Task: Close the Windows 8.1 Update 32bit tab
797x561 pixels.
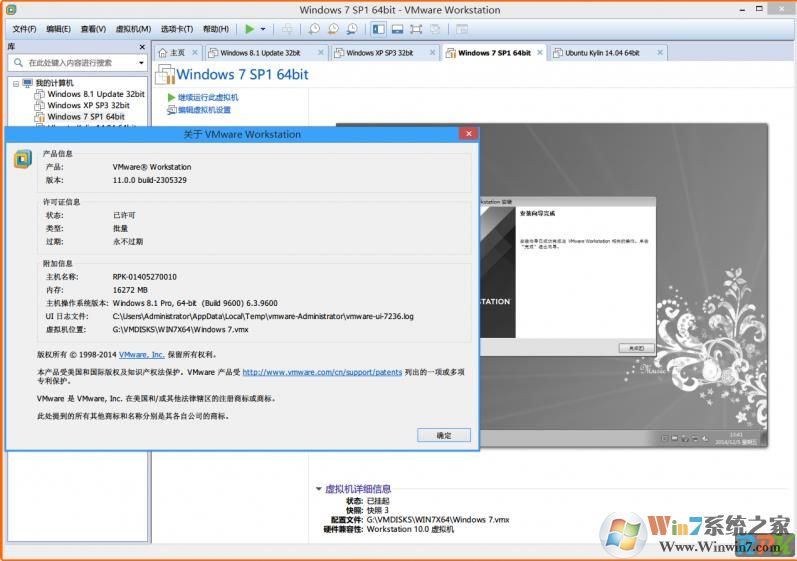Action: pyautogui.click(x=321, y=52)
